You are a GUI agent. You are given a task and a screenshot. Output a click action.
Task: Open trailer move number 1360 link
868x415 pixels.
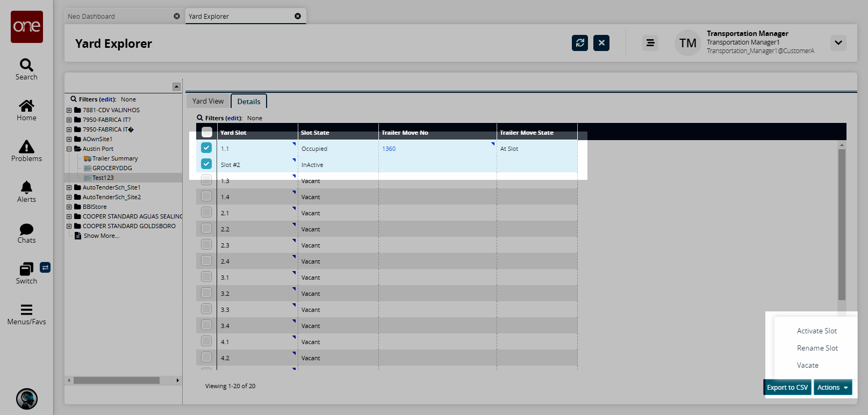click(389, 149)
